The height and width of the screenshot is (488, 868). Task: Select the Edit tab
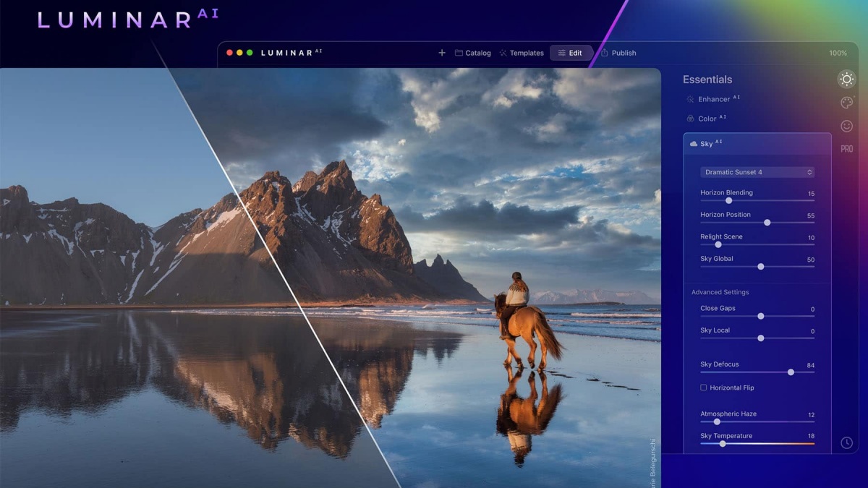570,53
